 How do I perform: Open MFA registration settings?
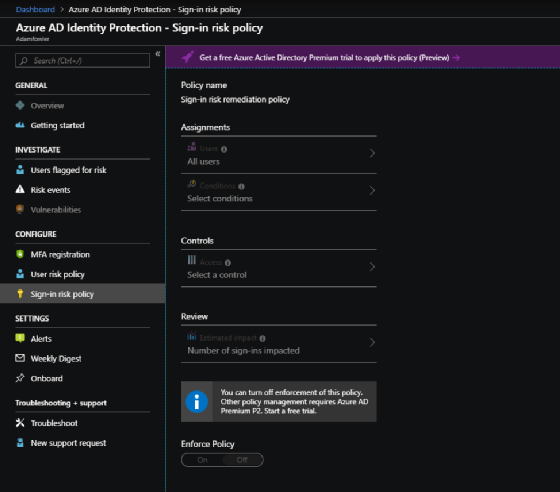82,255
